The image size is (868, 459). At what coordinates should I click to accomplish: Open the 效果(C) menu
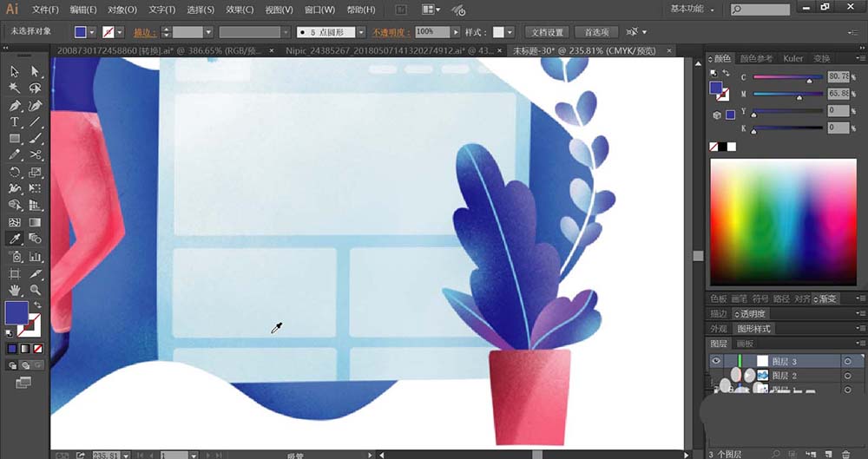240,10
